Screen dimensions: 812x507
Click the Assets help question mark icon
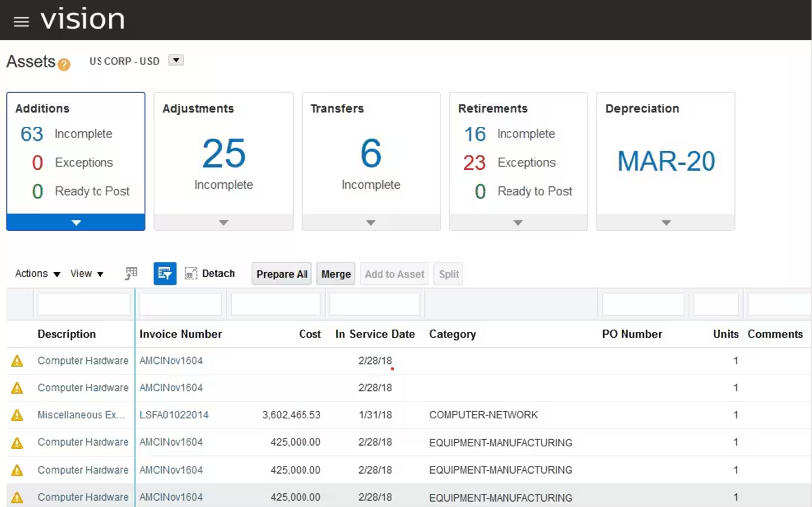pos(64,65)
